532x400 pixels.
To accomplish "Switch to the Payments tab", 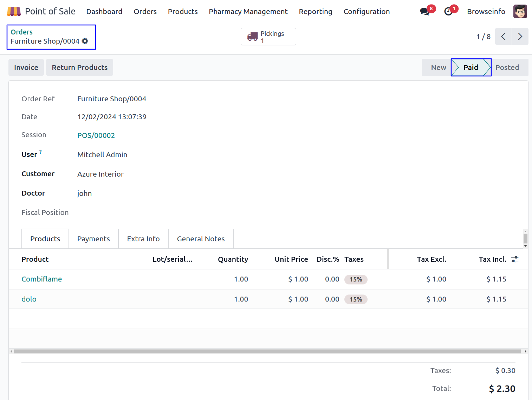I will coord(93,239).
